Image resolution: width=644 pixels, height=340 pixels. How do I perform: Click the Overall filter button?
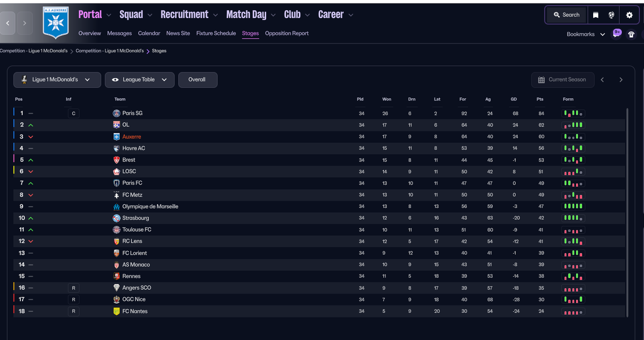pos(198,80)
